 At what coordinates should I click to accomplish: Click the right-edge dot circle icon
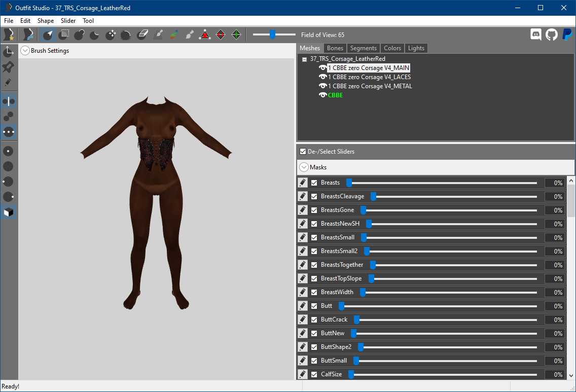pos(9,197)
